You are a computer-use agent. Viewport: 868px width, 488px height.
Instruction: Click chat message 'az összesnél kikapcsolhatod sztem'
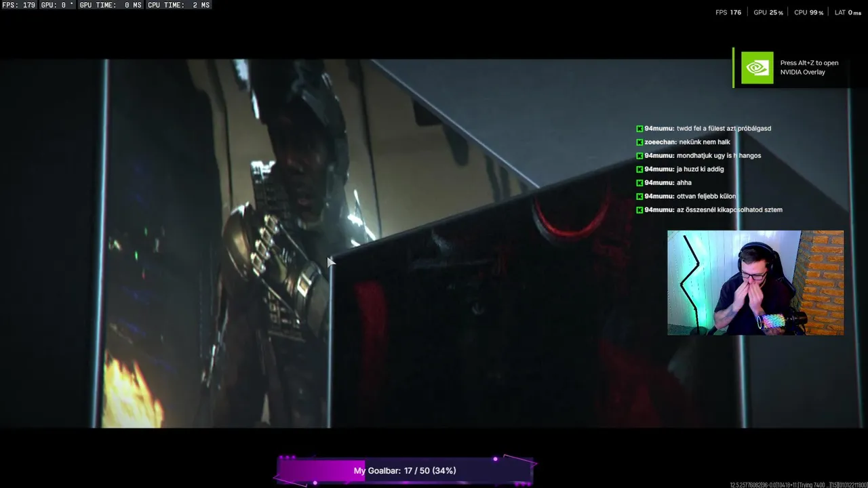(730, 209)
